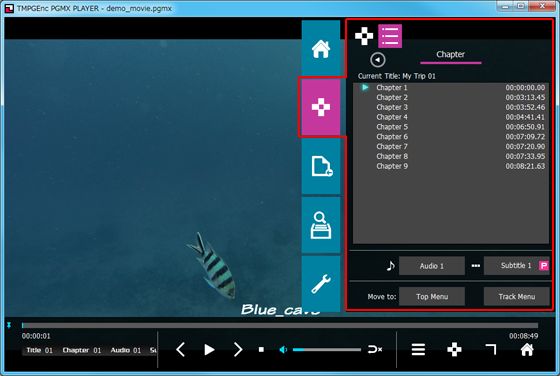
Task: Switch to the cross-pad navigation panel icon
Action: pyautogui.click(x=364, y=36)
